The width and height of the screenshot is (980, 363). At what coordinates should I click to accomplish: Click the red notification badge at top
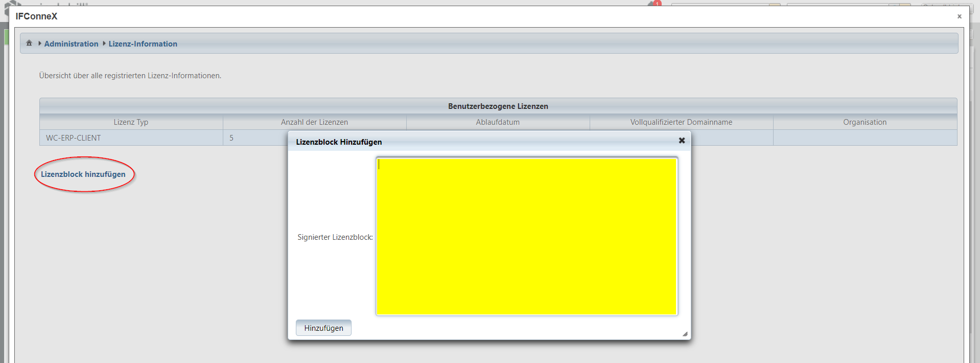tap(657, 3)
